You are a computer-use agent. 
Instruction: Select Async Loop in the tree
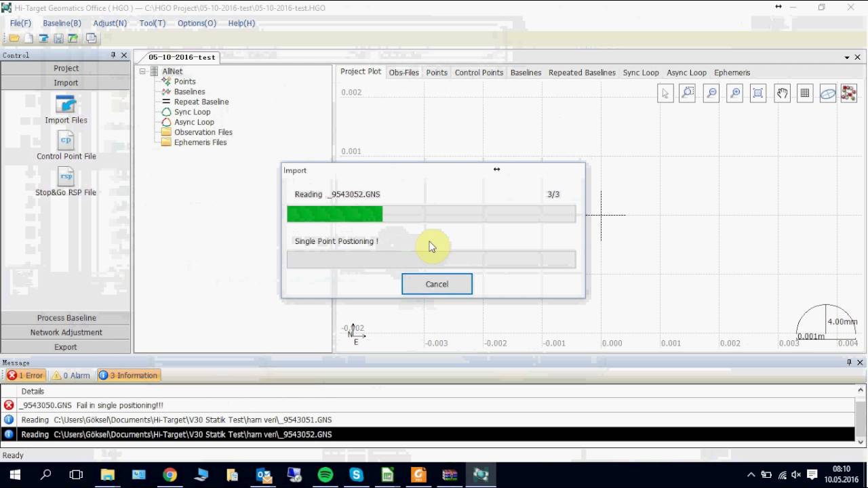click(194, 122)
